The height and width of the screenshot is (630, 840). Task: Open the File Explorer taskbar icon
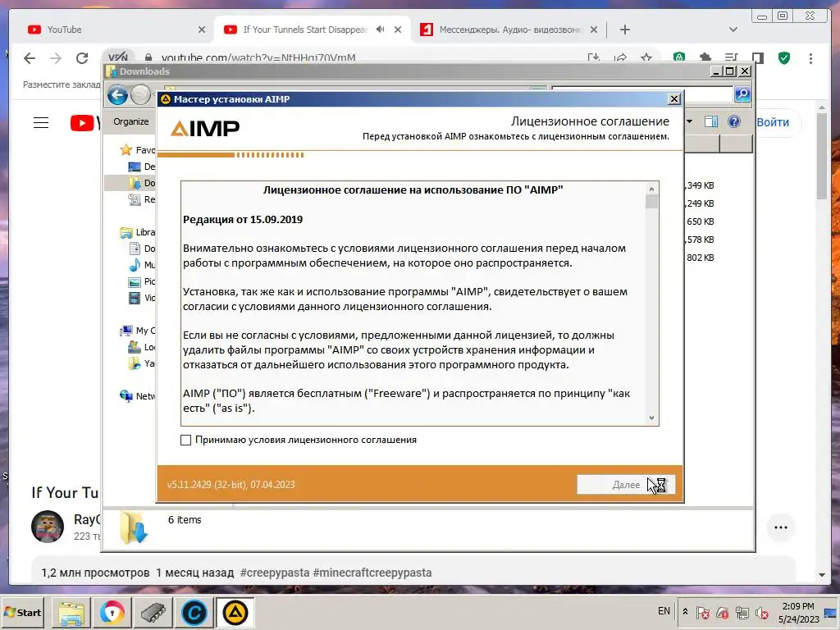click(71, 613)
